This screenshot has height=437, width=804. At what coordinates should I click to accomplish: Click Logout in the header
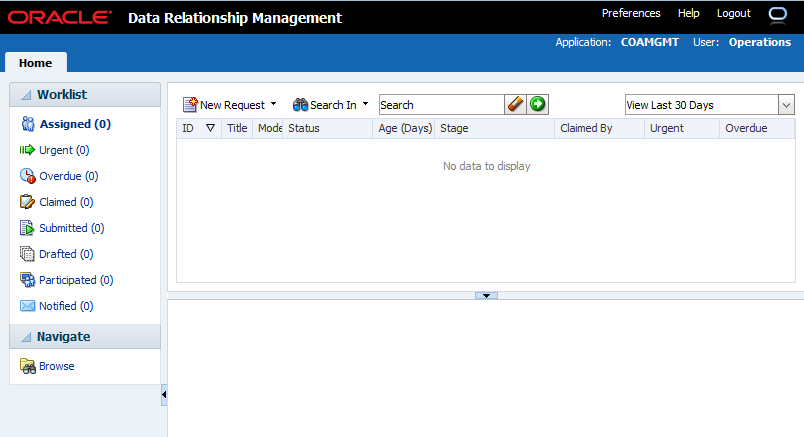click(733, 13)
